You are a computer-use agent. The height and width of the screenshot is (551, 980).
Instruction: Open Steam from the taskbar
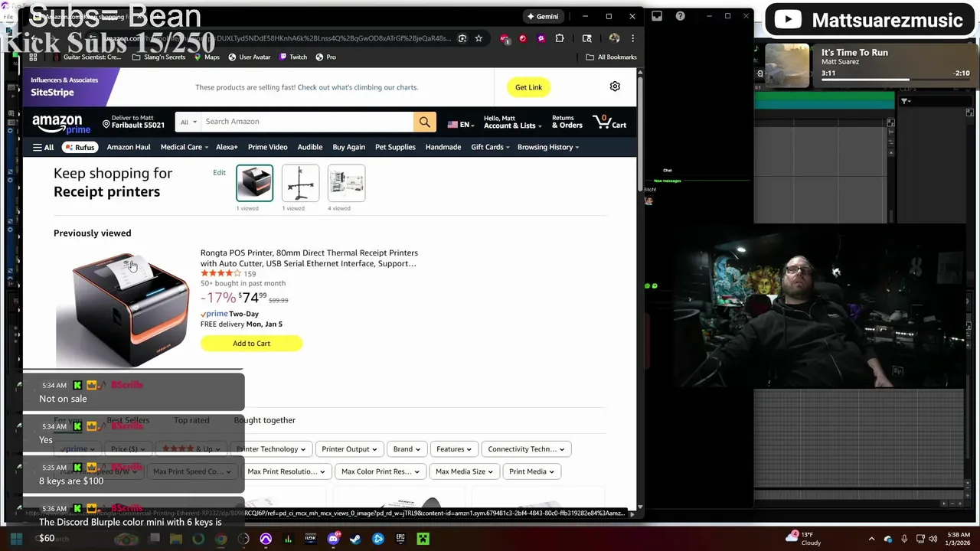pos(355,539)
